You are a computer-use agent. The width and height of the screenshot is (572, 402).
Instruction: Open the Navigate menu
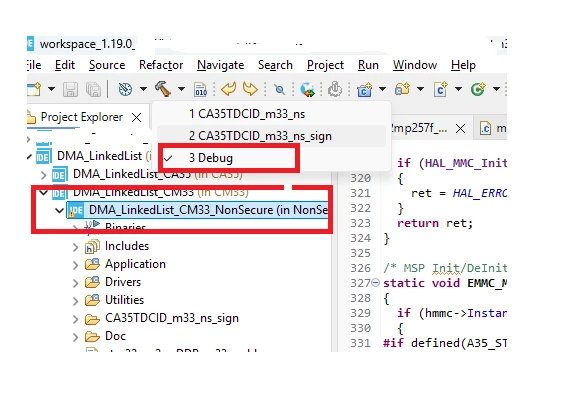click(x=220, y=65)
